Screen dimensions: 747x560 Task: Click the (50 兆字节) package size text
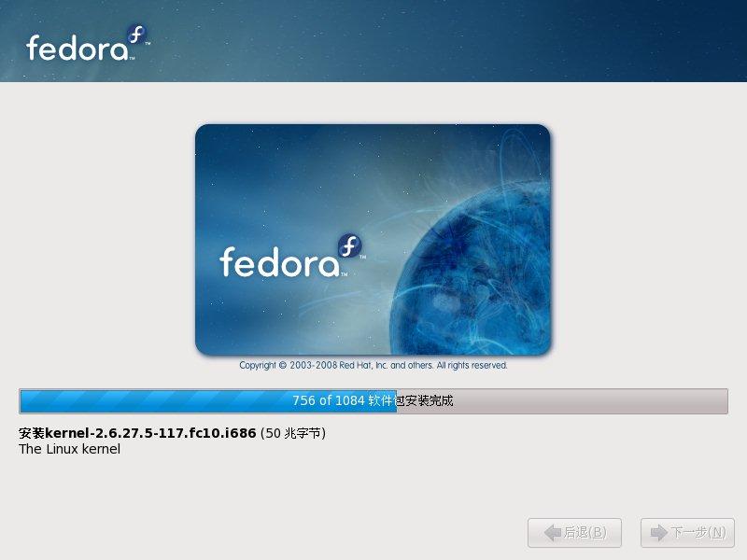293,433
